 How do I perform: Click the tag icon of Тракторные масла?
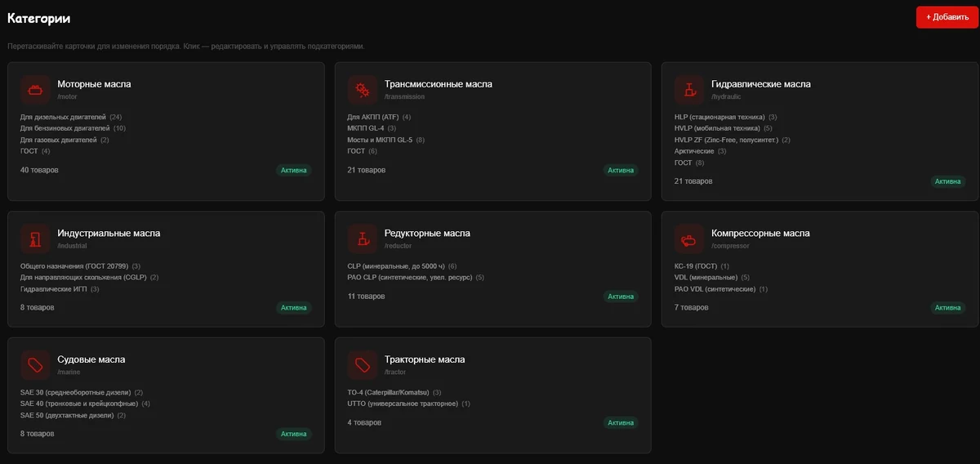tap(362, 365)
